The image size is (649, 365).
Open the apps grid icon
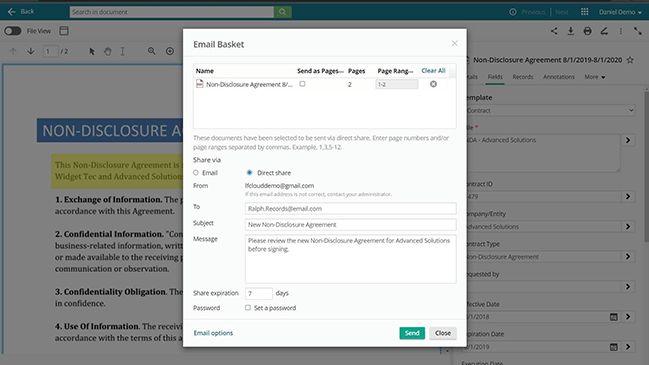point(584,12)
